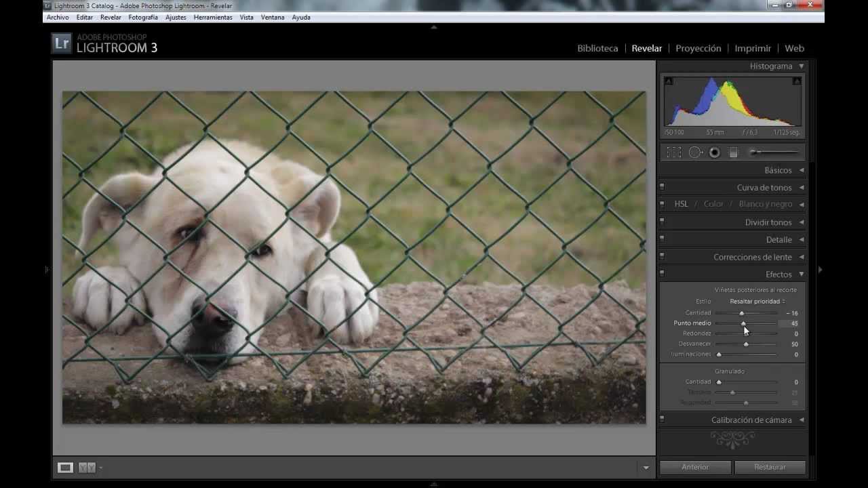
Task: Click the tool strip effect amount slider
Action: (x=773, y=152)
